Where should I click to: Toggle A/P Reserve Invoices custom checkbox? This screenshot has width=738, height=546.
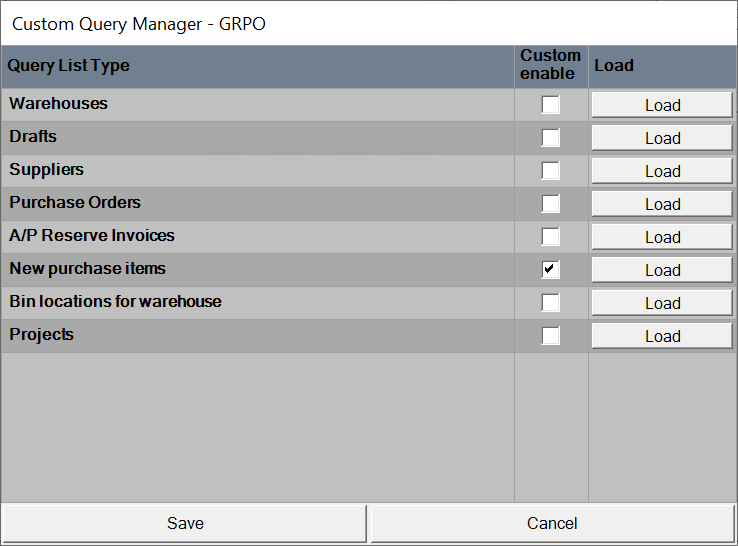pyautogui.click(x=551, y=237)
